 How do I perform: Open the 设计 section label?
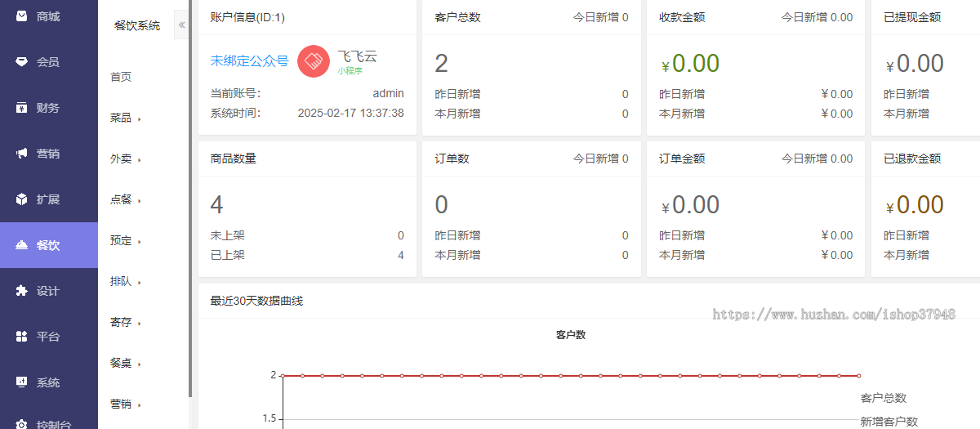pos(48,291)
